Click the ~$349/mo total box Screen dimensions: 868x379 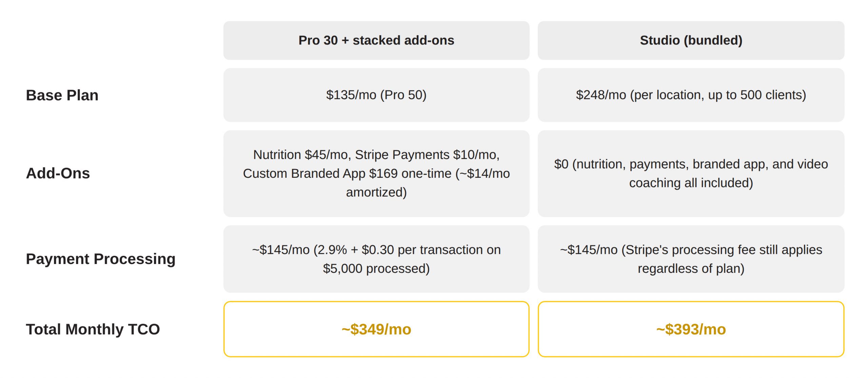(x=376, y=329)
